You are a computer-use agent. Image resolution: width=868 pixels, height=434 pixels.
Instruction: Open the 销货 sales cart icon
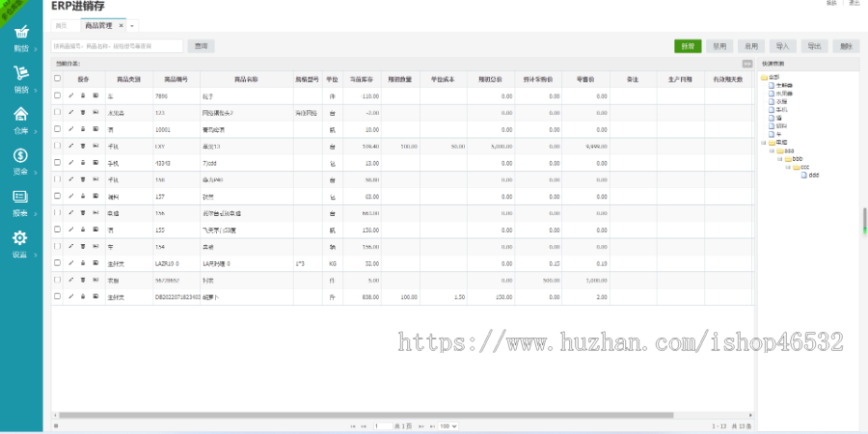(x=20, y=75)
